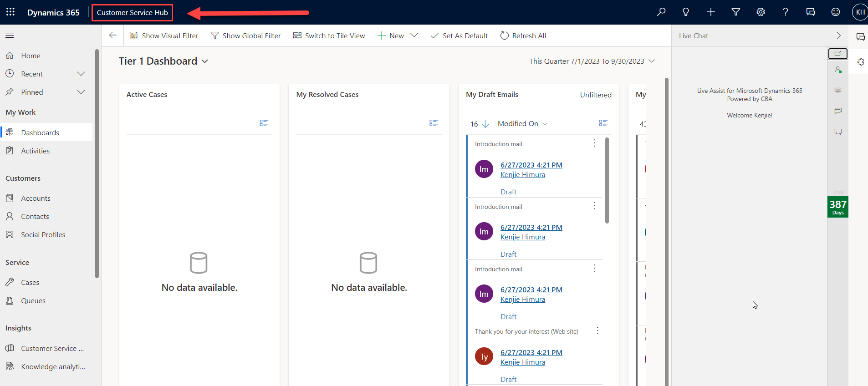Open the New button dropdown chevron

(414, 36)
